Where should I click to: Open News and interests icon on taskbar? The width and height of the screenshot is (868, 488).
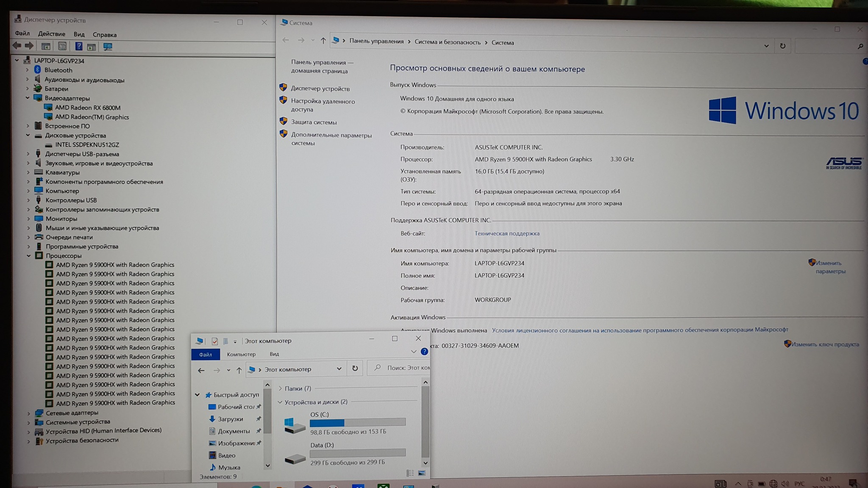(x=720, y=484)
